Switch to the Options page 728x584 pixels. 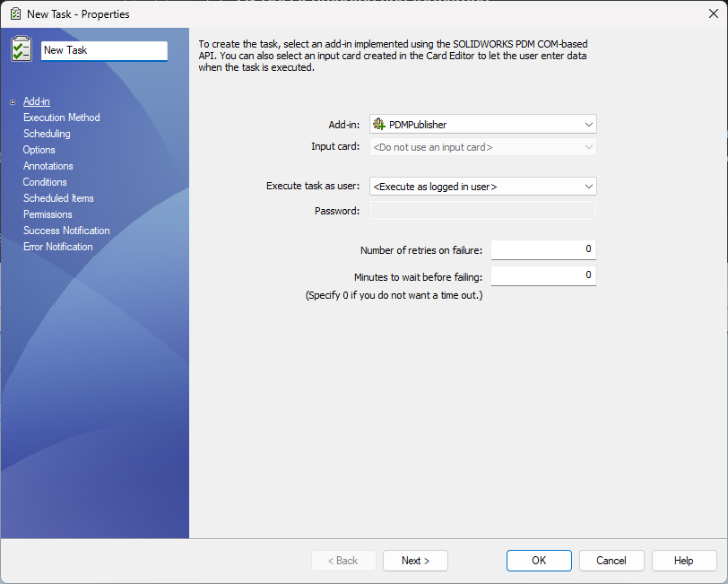pyautogui.click(x=39, y=150)
